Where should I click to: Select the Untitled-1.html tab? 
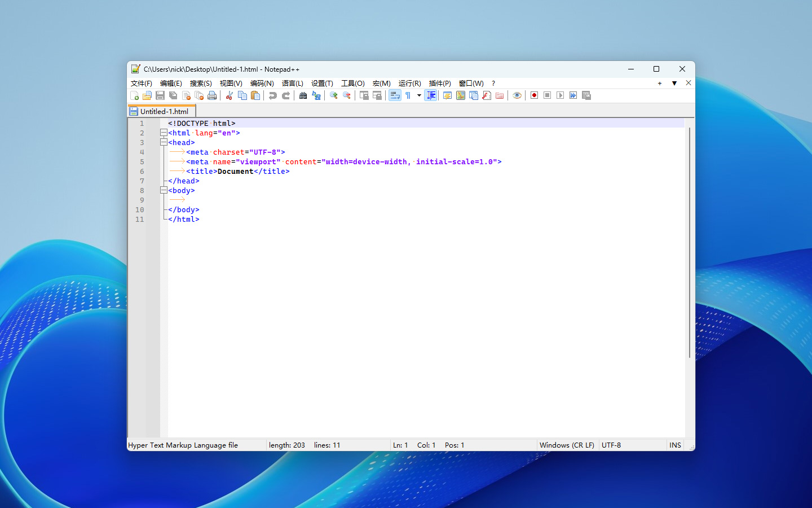162,111
